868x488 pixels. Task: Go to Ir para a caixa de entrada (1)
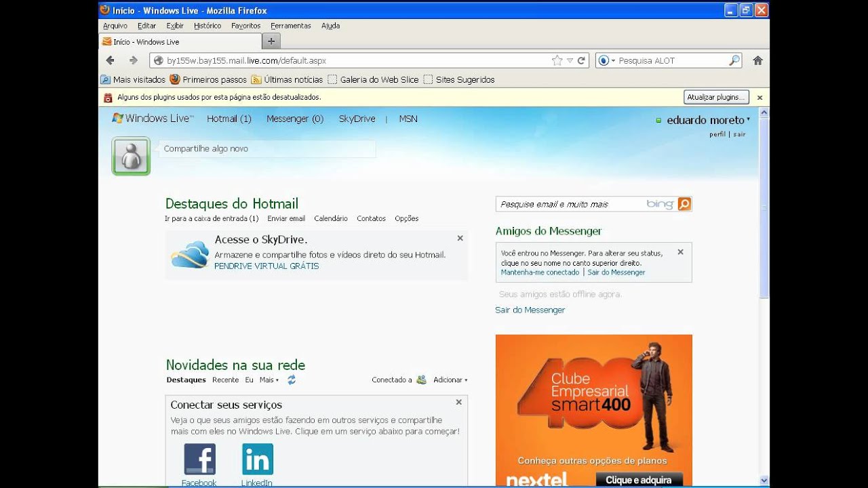212,218
